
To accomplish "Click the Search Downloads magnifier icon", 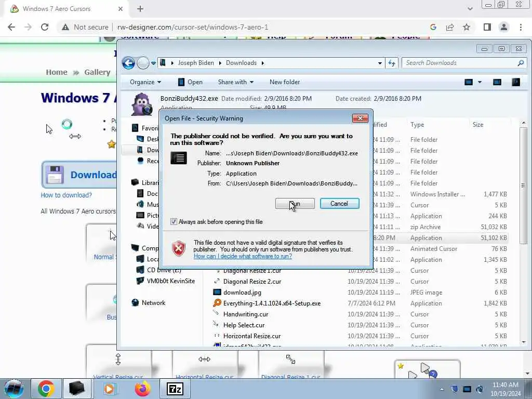I will (521, 63).
